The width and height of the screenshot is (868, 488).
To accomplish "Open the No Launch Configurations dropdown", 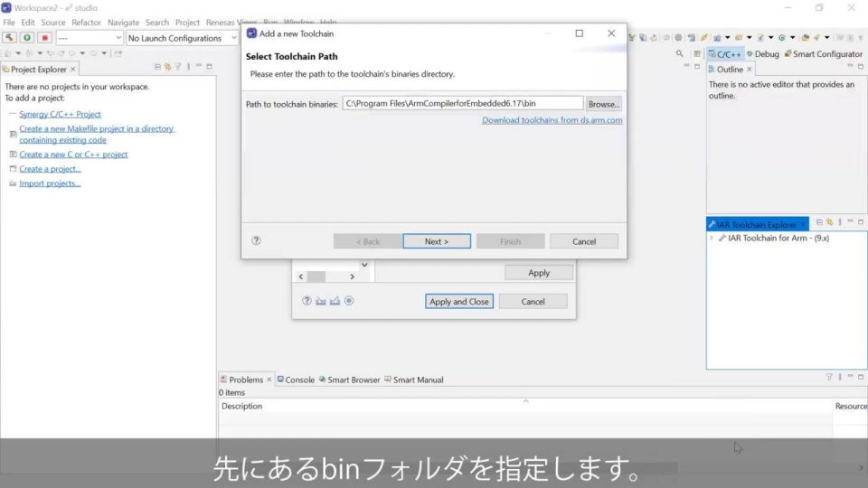I will point(182,38).
